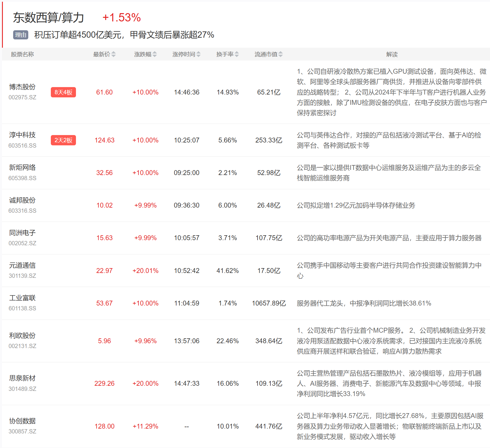
Task: Click the 2天2板 badge for 淳中科技
Action: click(63, 140)
